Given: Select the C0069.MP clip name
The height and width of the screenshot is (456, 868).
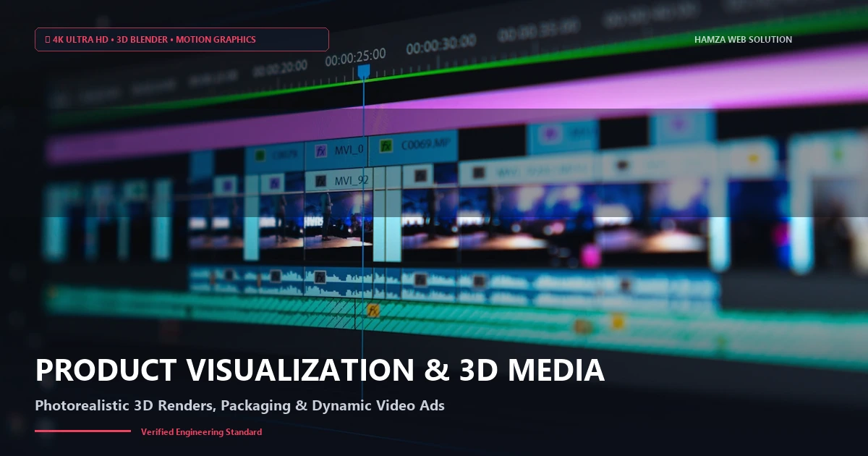Looking at the screenshot, I should click(x=425, y=143).
